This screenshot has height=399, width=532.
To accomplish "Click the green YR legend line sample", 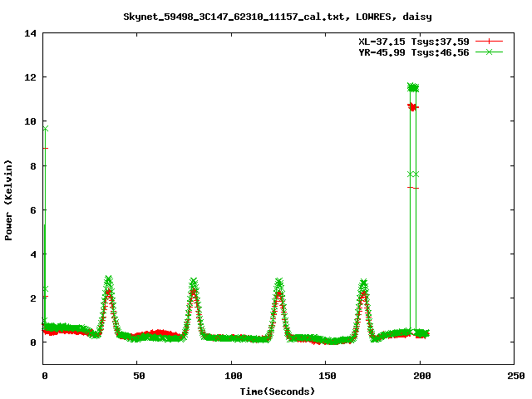I will 489,52.
